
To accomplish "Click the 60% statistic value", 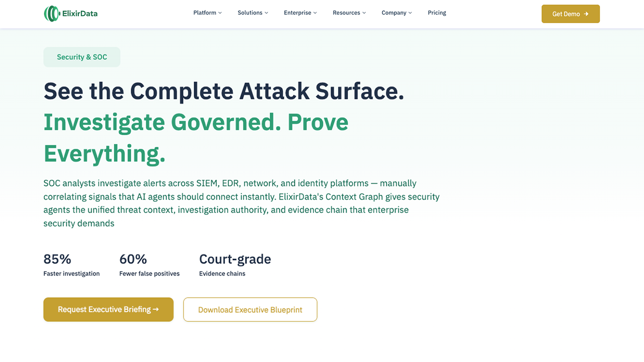I will 133,259.
